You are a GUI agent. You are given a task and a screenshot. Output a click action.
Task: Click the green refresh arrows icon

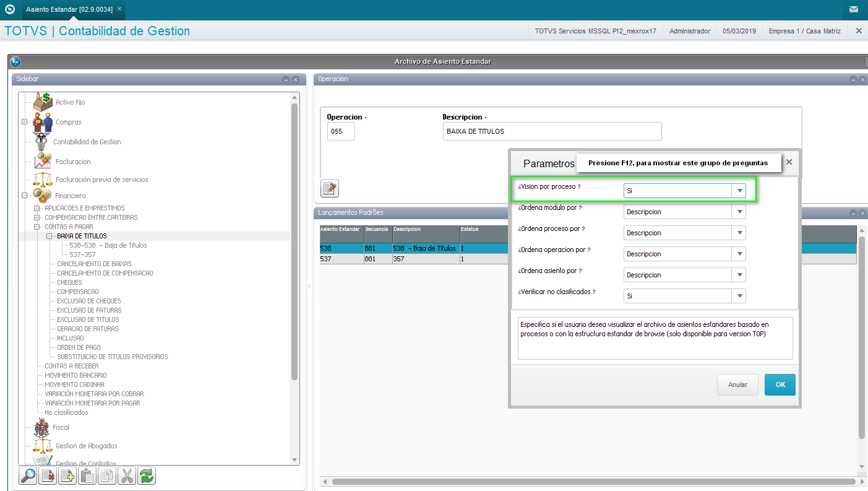pos(147,476)
